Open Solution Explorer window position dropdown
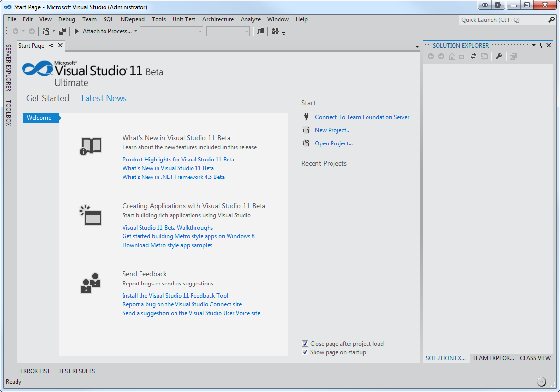560x392 pixels. coord(534,45)
